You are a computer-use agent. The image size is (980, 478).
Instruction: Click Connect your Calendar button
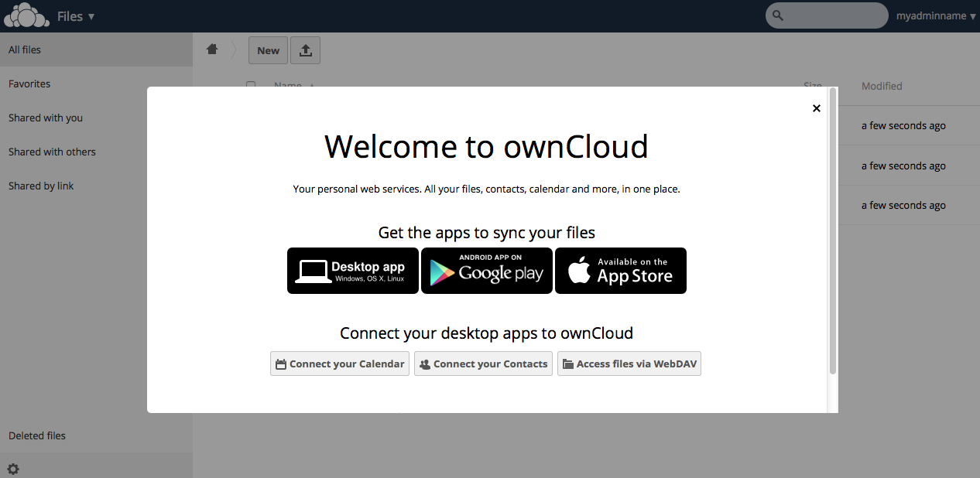coord(340,364)
